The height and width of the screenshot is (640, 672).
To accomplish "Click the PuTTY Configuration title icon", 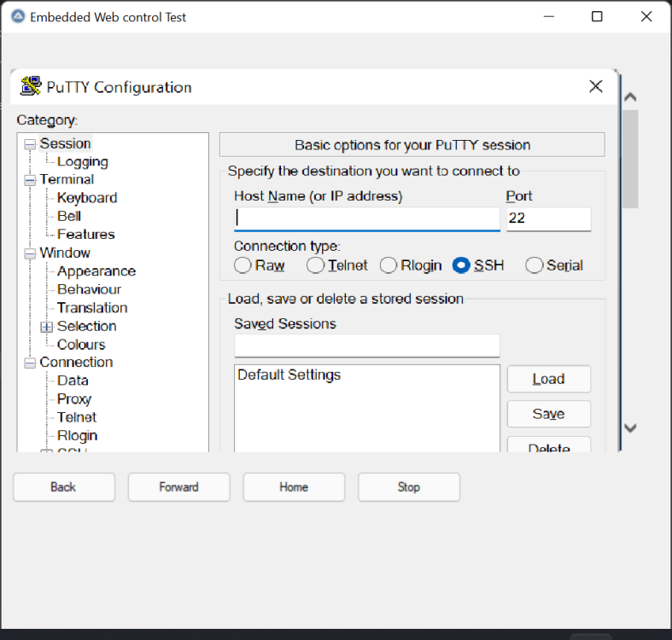I will point(31,86).
